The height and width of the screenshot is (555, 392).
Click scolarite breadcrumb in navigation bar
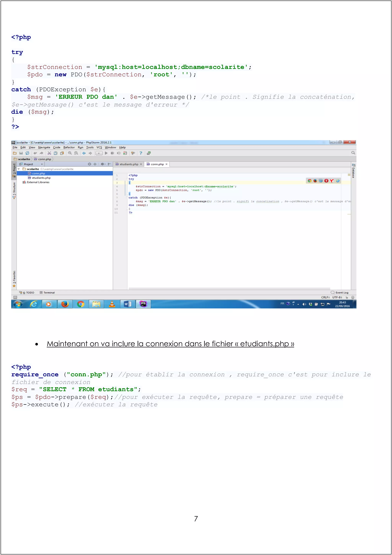coord(22,159)
